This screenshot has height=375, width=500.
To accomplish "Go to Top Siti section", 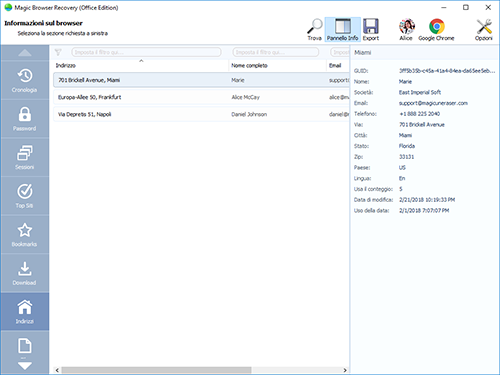I will tap(25, 196).
